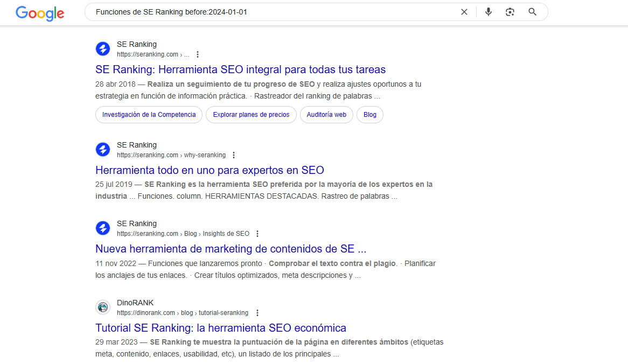Submit search with magnifying glass icon

(532, 12)
